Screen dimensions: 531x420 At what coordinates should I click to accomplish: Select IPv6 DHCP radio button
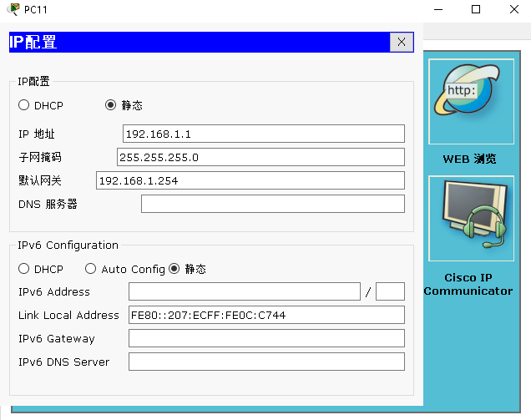point(23,269)
